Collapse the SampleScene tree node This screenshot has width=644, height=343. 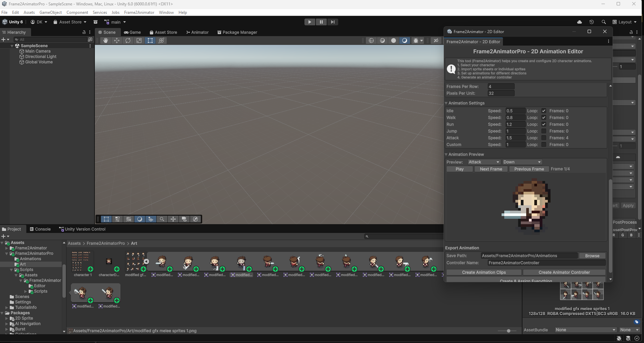click(x=12, y=46)
